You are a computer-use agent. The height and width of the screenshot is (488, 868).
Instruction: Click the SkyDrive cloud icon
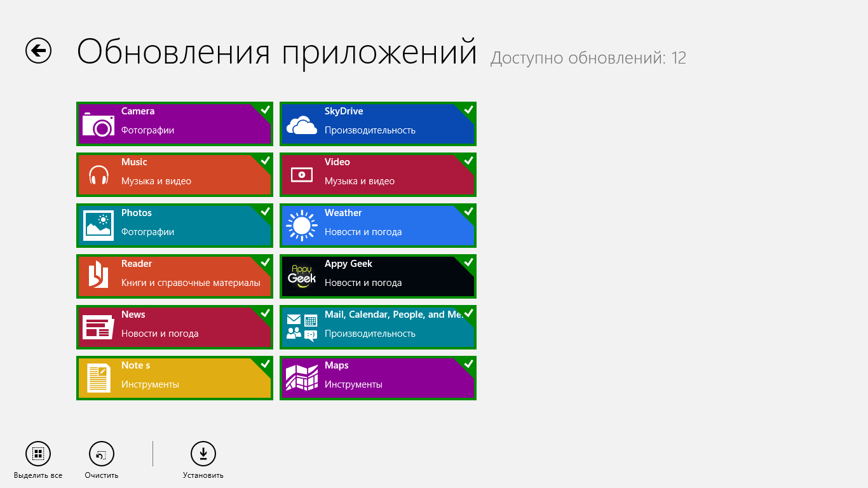(x=301, y=125)
